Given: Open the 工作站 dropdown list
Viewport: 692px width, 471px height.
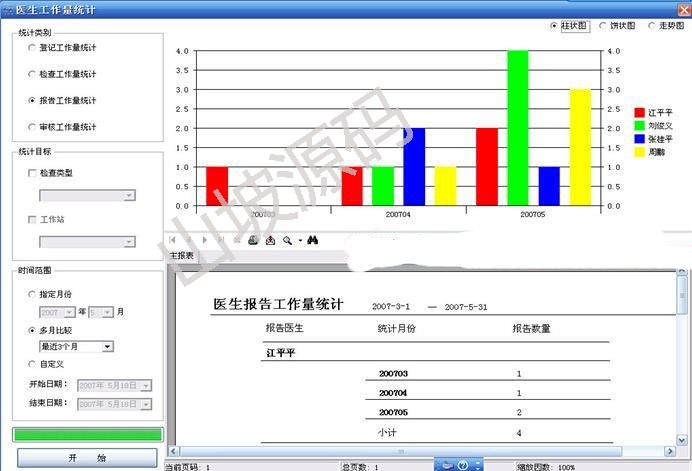Looking at the screenshot, I should pyautogui.click(x=129, y=242).
